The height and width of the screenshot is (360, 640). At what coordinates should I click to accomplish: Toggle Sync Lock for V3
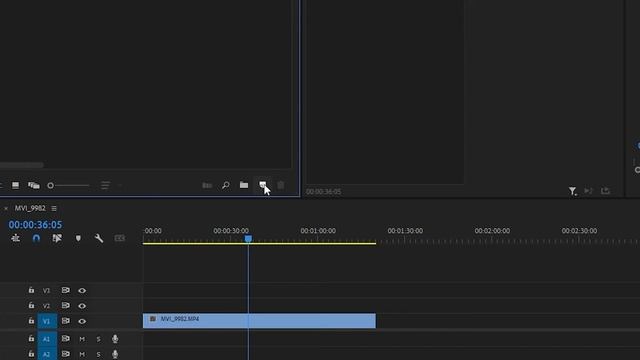click(x=65, y=290)
